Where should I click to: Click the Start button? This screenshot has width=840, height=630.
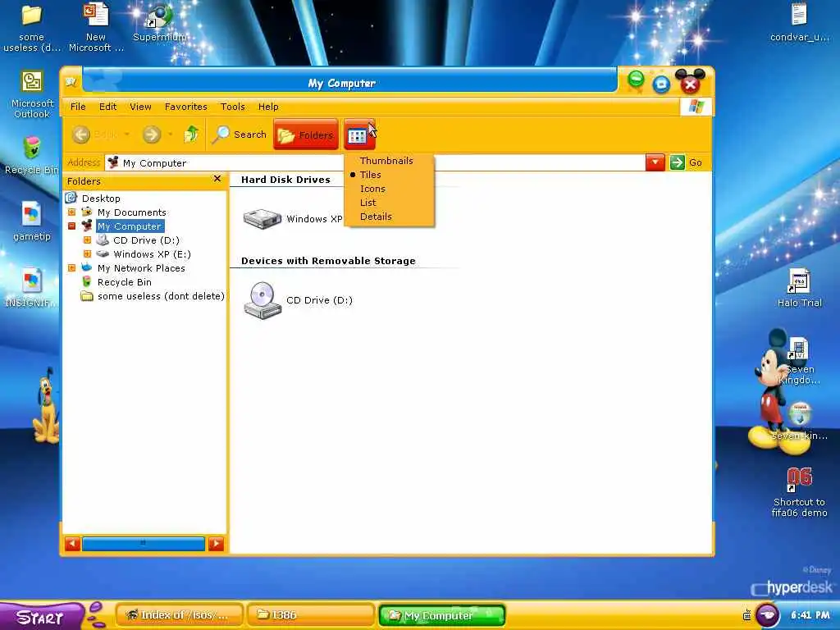point(41,617)
